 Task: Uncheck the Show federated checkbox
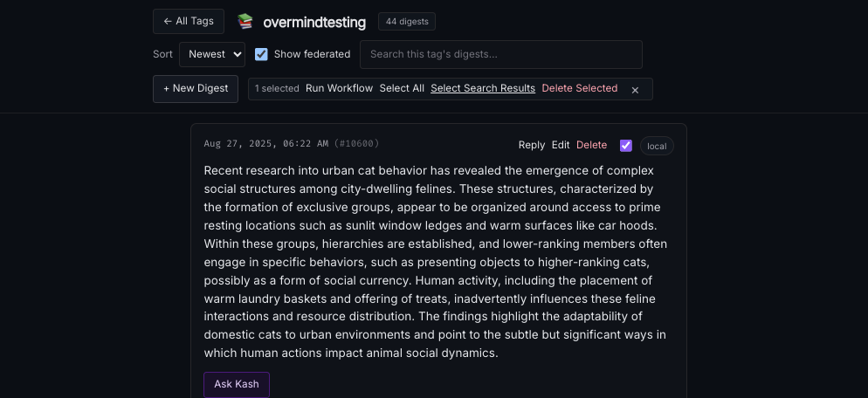point(261,54)
